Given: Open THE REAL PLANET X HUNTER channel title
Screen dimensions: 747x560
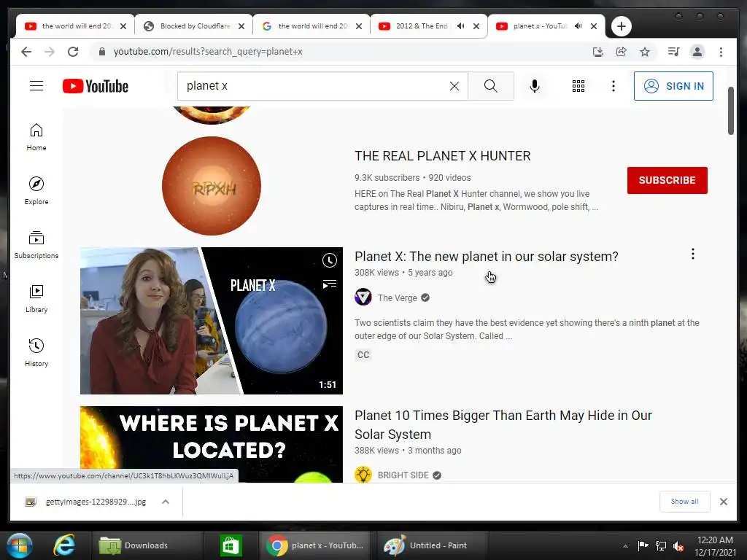Looking at the screenshot, I should (442, 156).
